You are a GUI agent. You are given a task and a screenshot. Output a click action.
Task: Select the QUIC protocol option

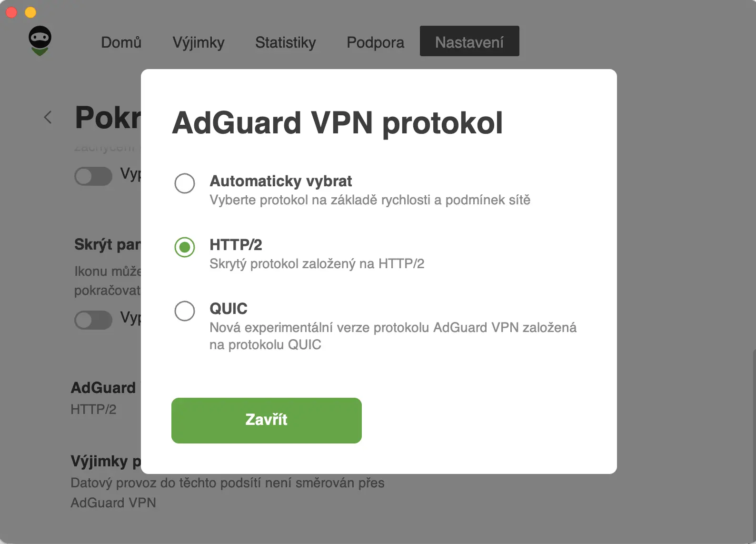185,311
